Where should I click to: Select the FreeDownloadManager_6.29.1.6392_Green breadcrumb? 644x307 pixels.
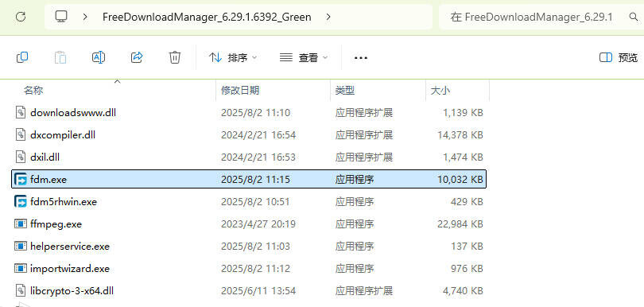point(207,17)
